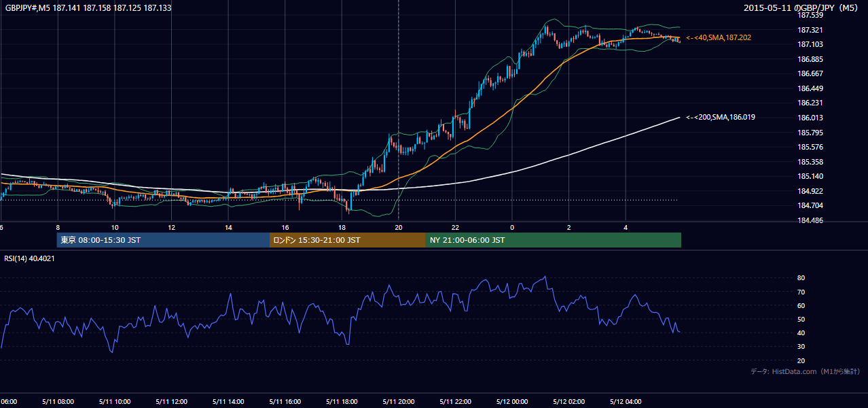Click the 5/12 04:00 bottom time label

[x=626, y=402]
